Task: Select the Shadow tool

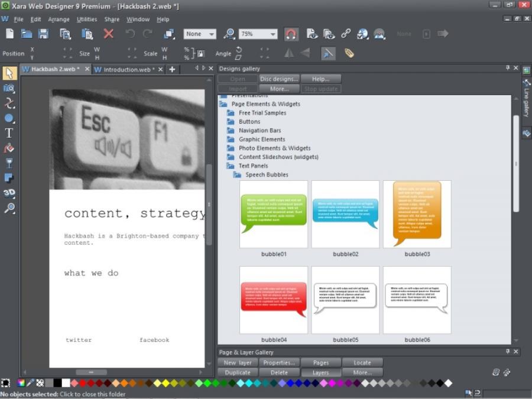Action: pyautogui.click(x=9, y=178)
